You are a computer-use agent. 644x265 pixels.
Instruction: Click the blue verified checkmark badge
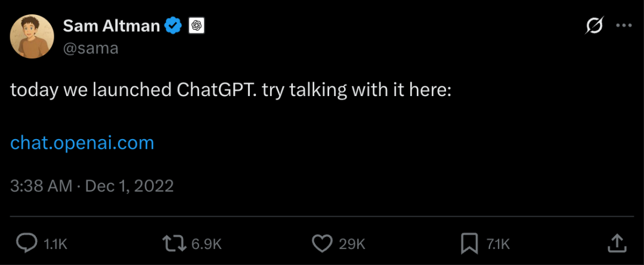point(174,26)
